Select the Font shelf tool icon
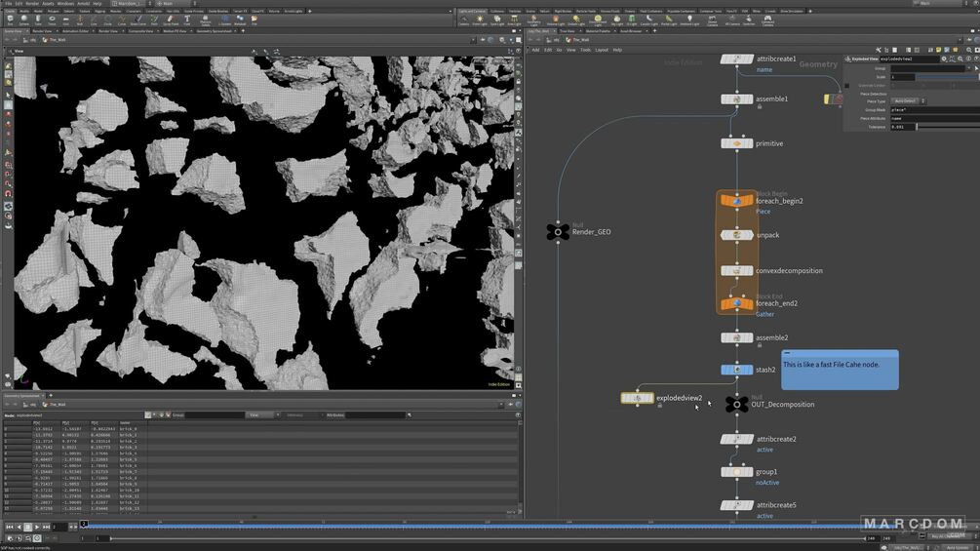Viewport: 980px width, 551px height. 187,20
